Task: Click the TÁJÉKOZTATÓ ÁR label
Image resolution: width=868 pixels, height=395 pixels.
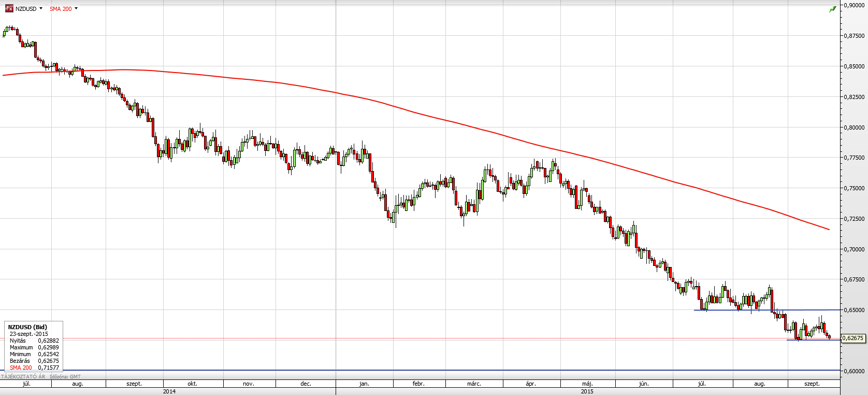Action: pos(23,376)
